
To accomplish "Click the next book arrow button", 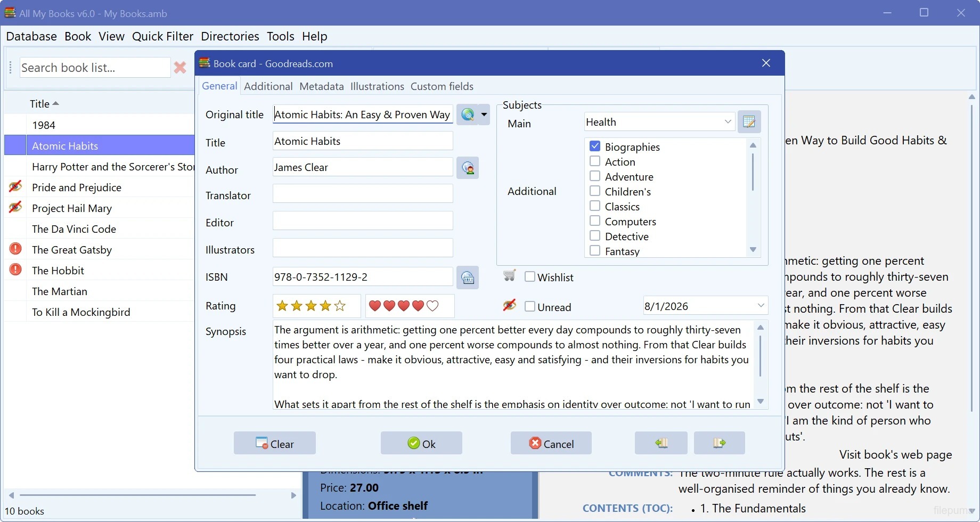I will pos(719,443).
